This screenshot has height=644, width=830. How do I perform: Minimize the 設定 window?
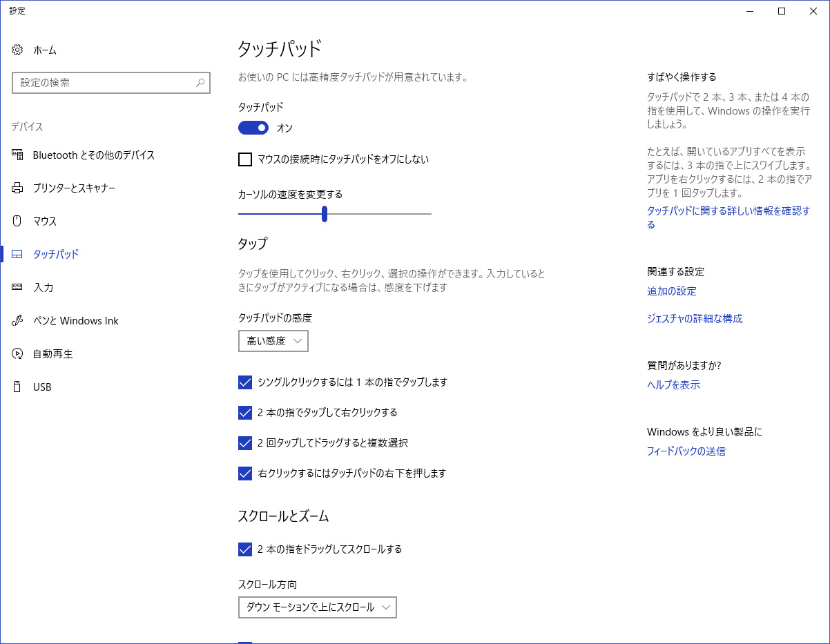750,10
